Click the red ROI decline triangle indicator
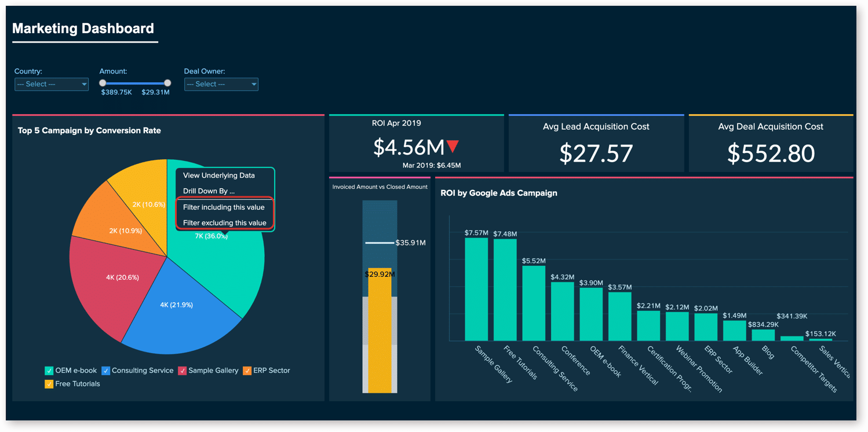Screen dimensions: 868x432 tap(453, 147)
